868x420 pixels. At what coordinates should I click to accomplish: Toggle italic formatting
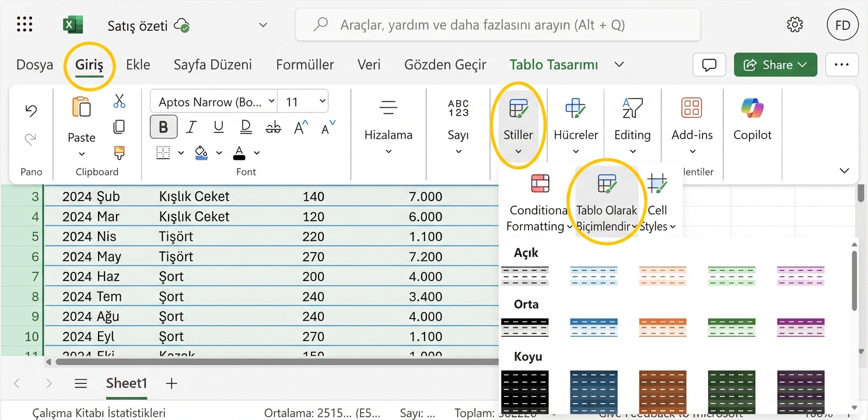(x=191, y=127)
